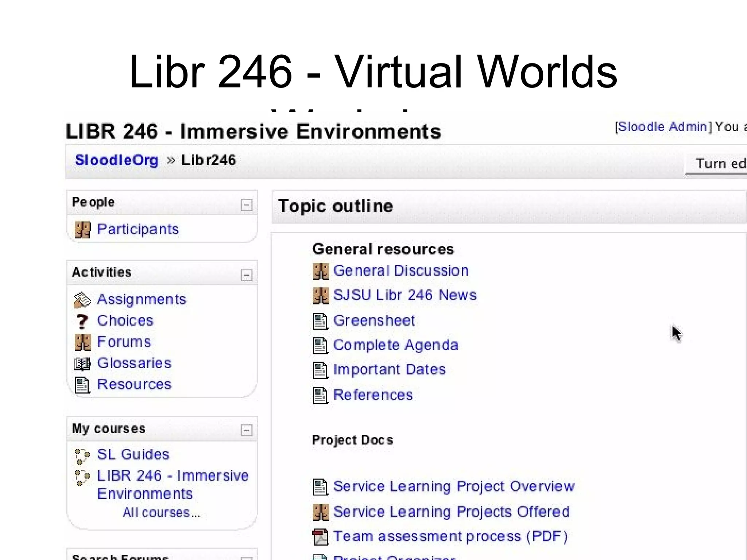Click the Participants forum icon
The image size is (747, 560).
pyautogui.click(x=82, y=230)
